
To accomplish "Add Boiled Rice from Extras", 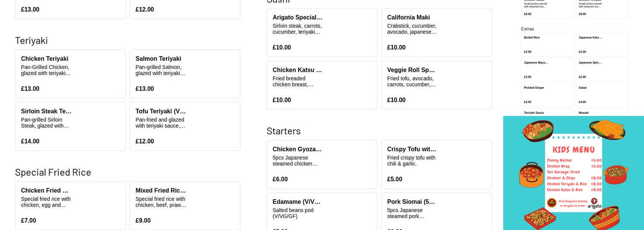I will 547,45.
